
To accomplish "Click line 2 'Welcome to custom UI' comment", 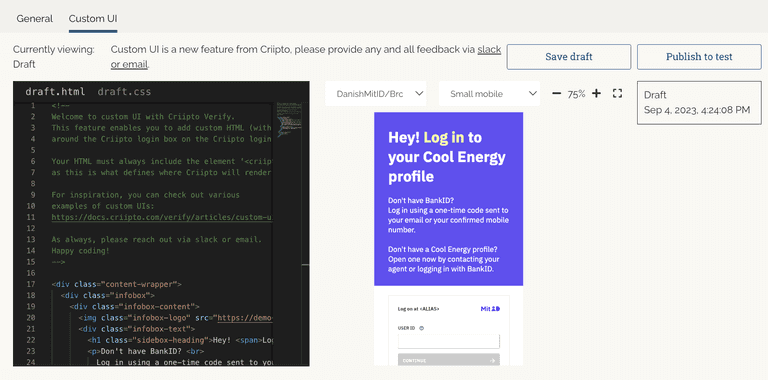I will tap(143, 117).
